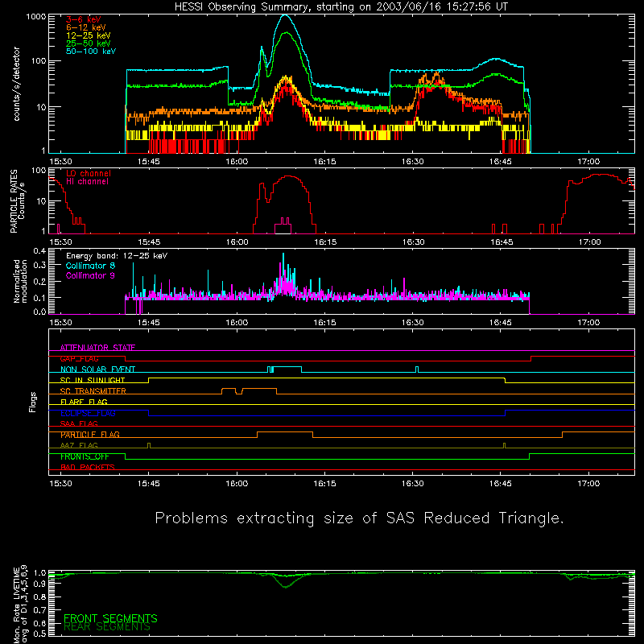The image size is (644, 644).
Task: Click the LO channel legend label
Action: coord(89,173)
